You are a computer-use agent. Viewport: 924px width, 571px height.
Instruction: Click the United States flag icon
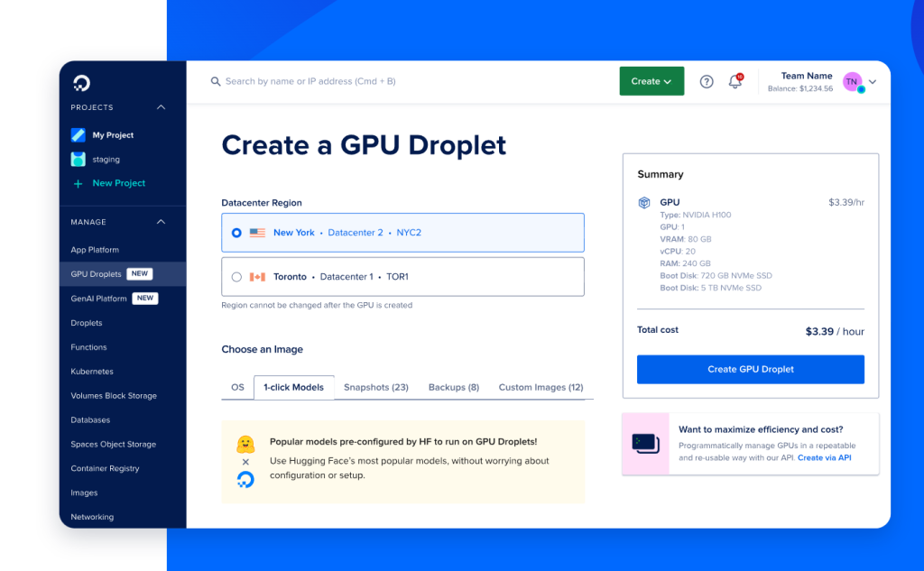pos(257,233)
